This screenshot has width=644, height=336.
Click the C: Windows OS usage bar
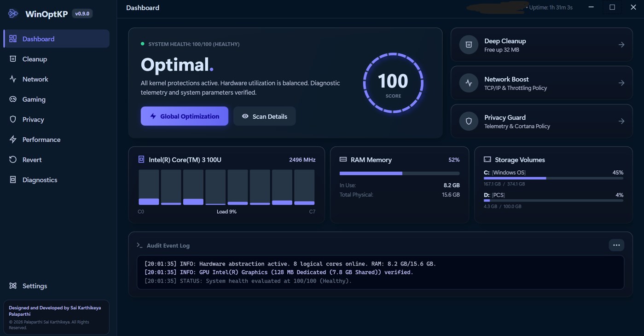pyautogui.click(x=553, y=178)
